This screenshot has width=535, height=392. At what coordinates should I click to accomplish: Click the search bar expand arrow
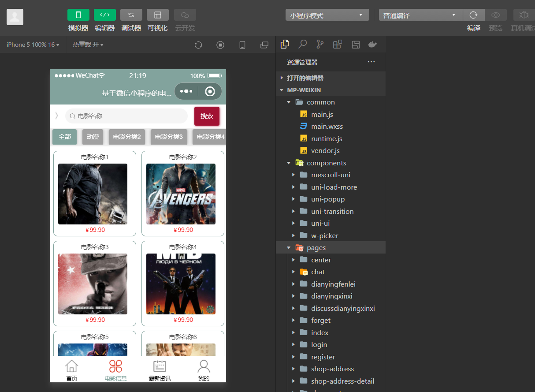[x=56, y=116]
